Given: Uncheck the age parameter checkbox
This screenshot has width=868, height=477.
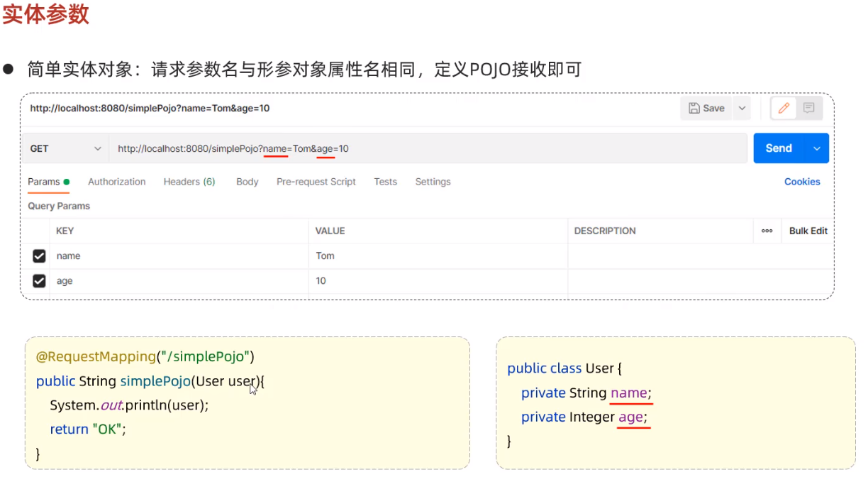Looking at the screenshot, I should [39, 281].
